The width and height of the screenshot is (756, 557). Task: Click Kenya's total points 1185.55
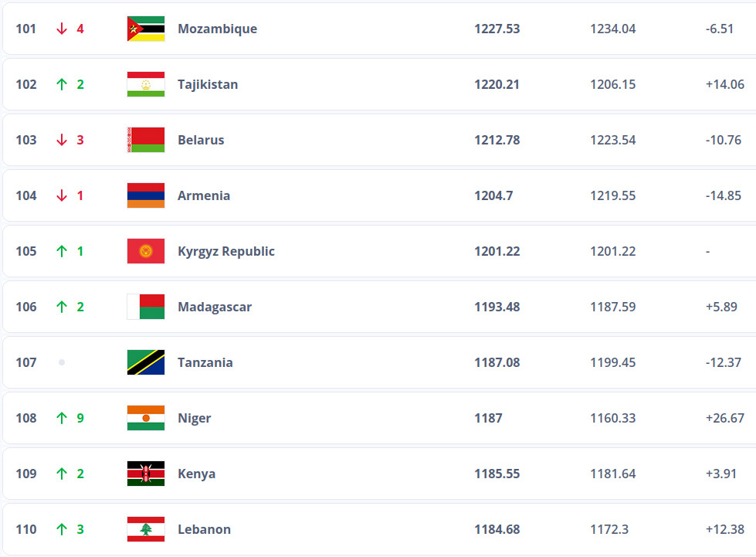point(497,474)
